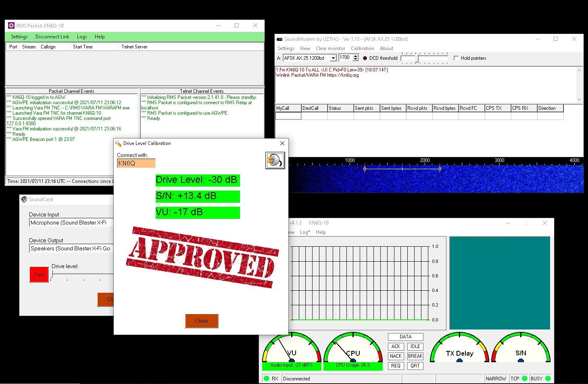Click the red DCD indicator dot

(x=365, y=58)
